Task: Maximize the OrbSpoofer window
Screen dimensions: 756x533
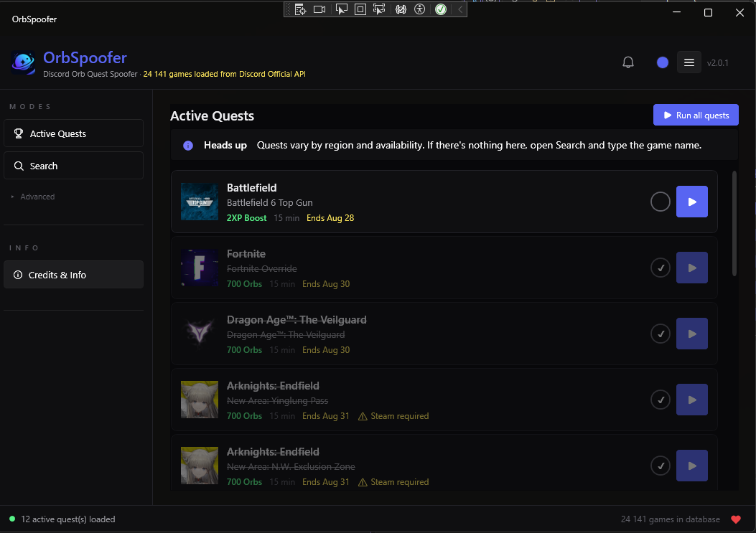Action: click(708, 12)
